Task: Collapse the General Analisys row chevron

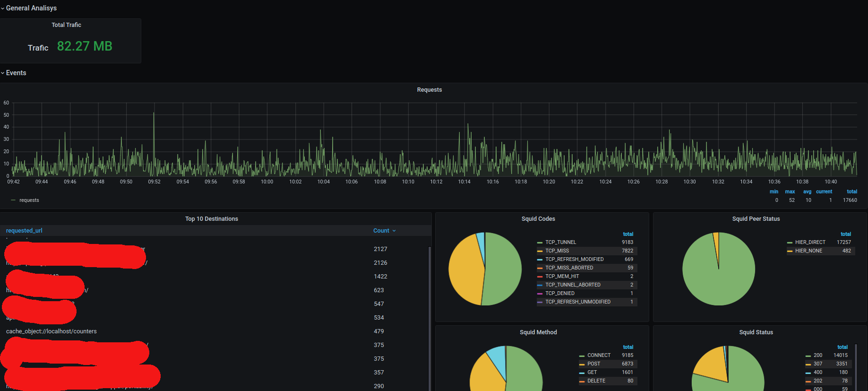Action: pyautogui.click(x=3, y=9)
